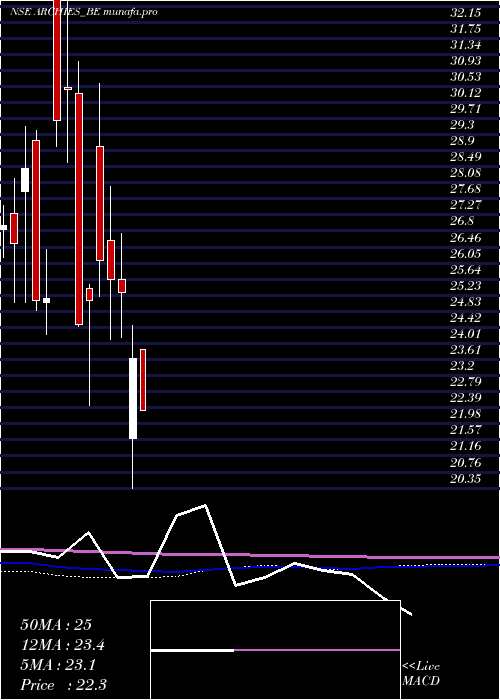Click the 5MA : 23.1 readout
This screenshot has width=500, height=700.
(x=58, y=666)
